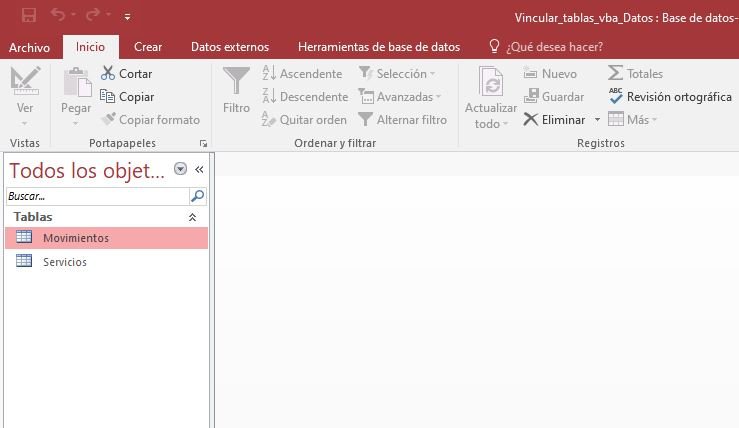Click the magnifying glass search icon
The height and width of the screenshot is (428, 739).
click(x=197, y=196)
